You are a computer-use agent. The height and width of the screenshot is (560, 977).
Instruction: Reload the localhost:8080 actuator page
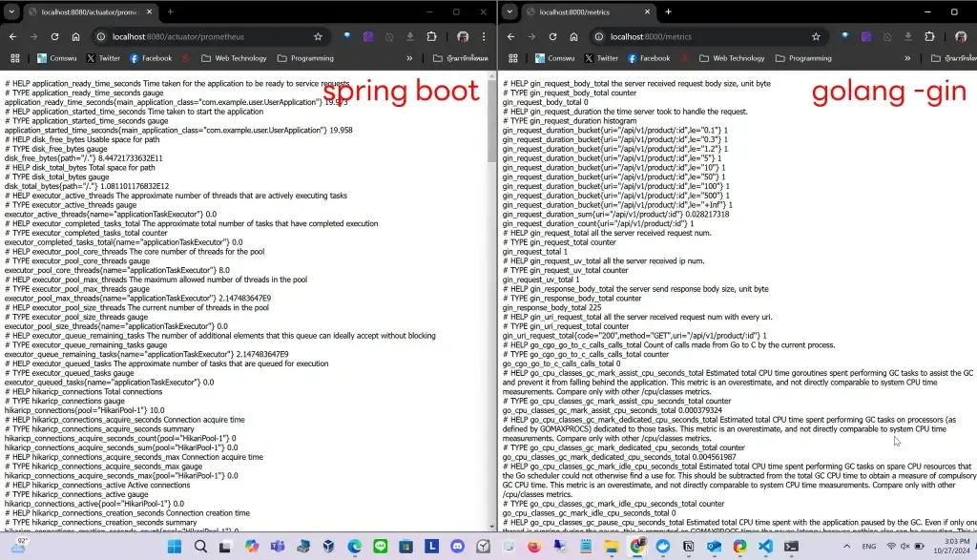pyautogui.click(x=54, y=37)
